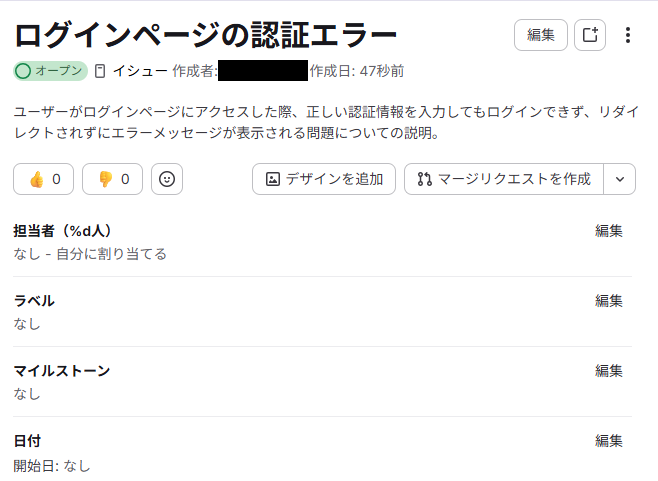Click the thumbs down reaction button
Screen dimensions: 658x481
112,179
